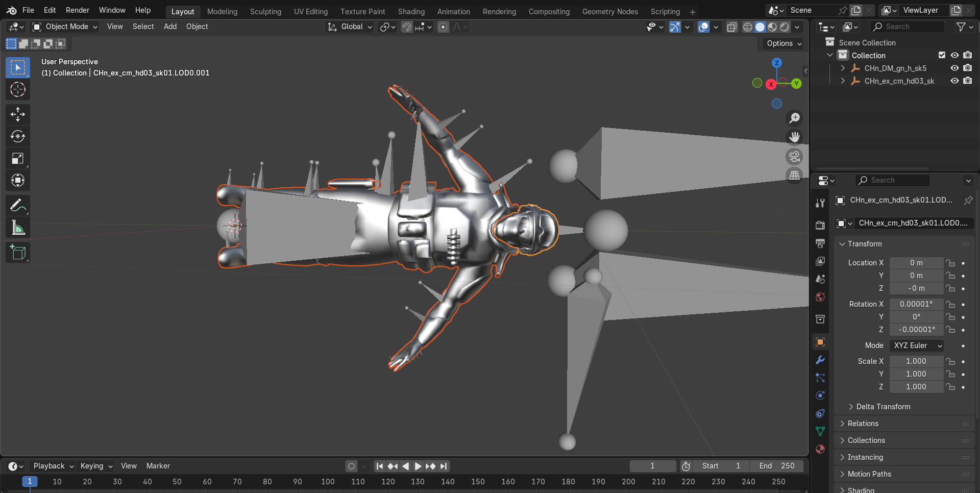980x493 pixels.
Task: Open the Keying popover in timeline
Action: tap(96, 466)
